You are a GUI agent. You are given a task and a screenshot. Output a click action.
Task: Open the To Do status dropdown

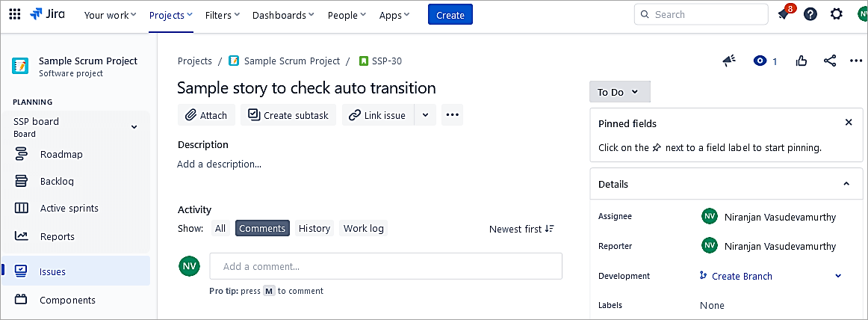(619, 92)
